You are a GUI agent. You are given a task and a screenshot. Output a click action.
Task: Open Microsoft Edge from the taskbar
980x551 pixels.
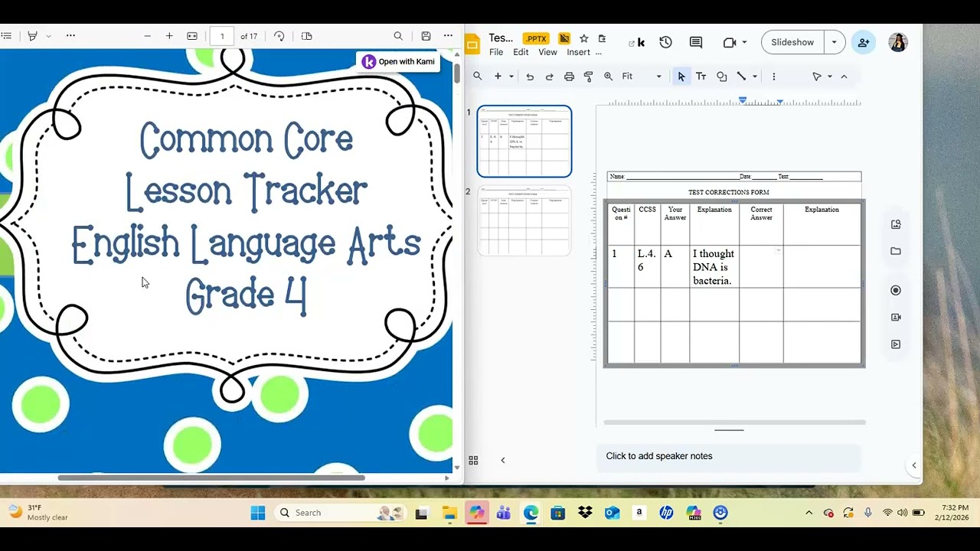[x=531, y=513]
